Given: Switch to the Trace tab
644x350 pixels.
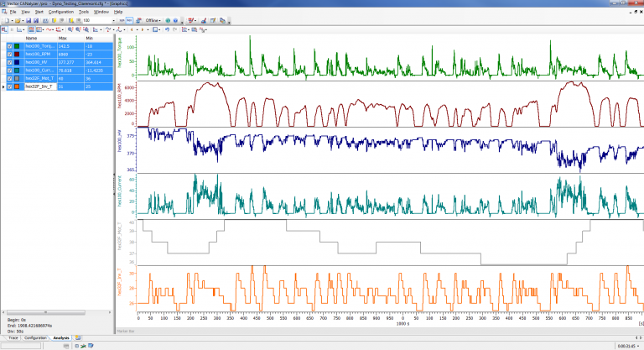Looking at the screenshot, I should pyautogui.click(x=12, y=337).
